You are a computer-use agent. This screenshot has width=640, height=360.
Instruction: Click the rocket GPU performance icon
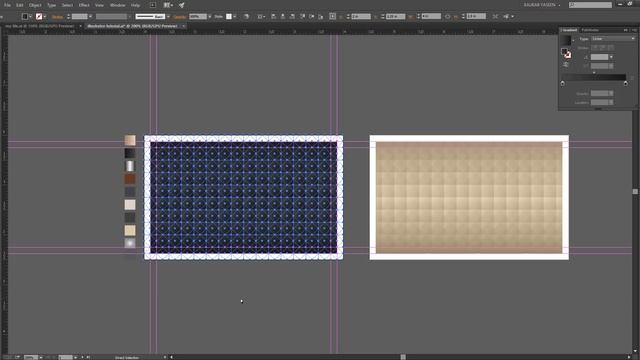pyautogui.click(x=181, y=5)
